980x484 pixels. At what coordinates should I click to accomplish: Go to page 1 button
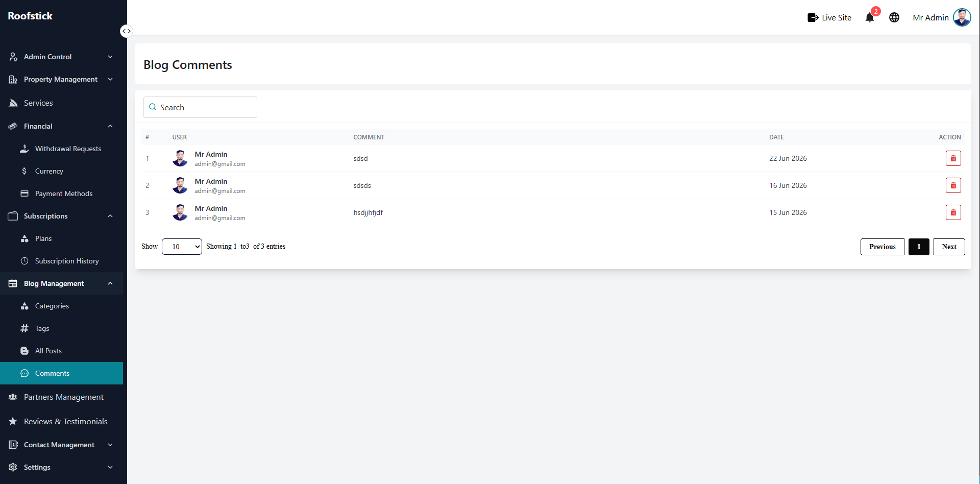(919, 247)
